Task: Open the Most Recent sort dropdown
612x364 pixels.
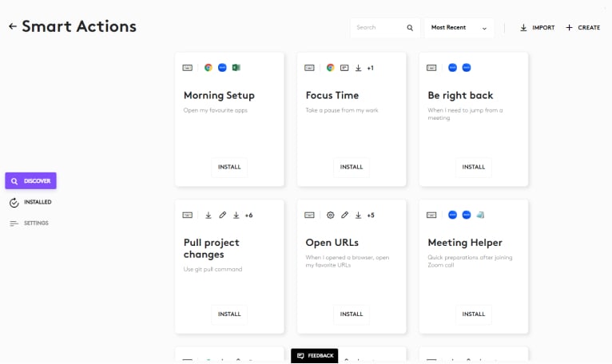Action: coord(459,28)
